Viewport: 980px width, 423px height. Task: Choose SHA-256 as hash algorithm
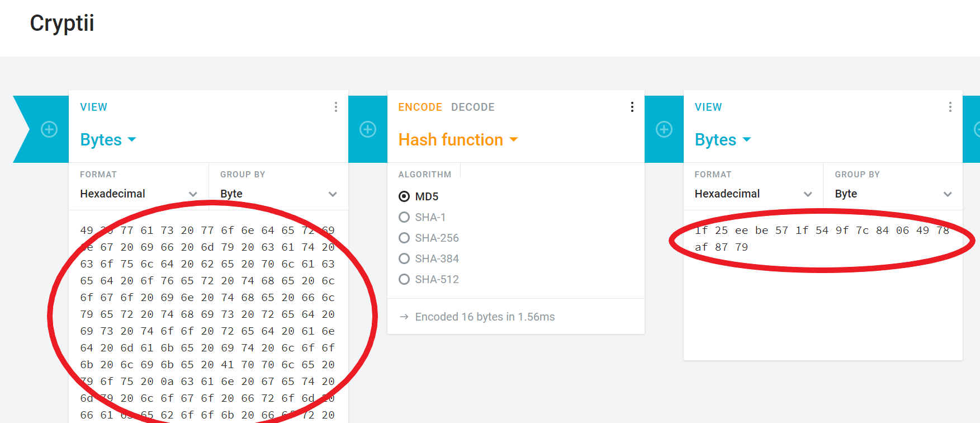(x=429, y=238)
